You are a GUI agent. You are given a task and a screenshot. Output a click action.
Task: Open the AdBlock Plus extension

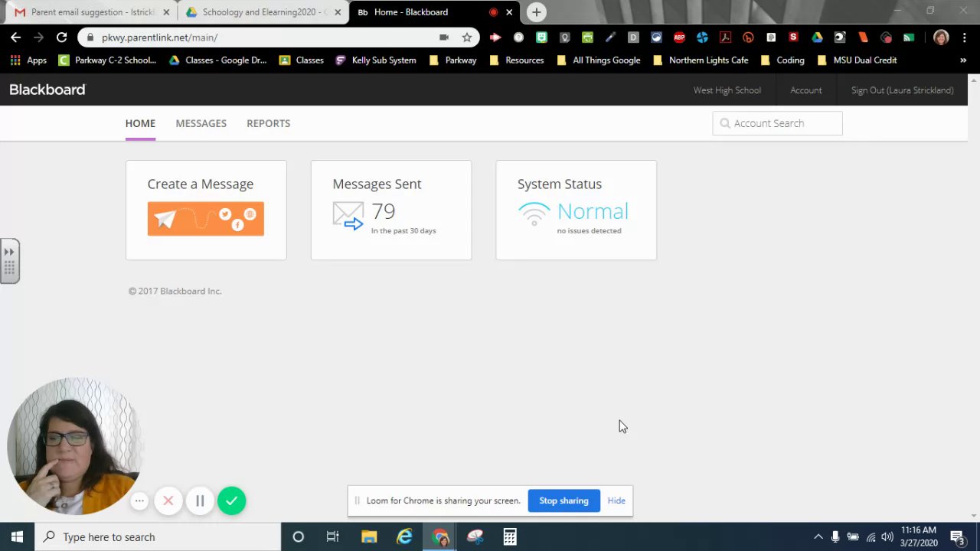(x=679, y=37)
